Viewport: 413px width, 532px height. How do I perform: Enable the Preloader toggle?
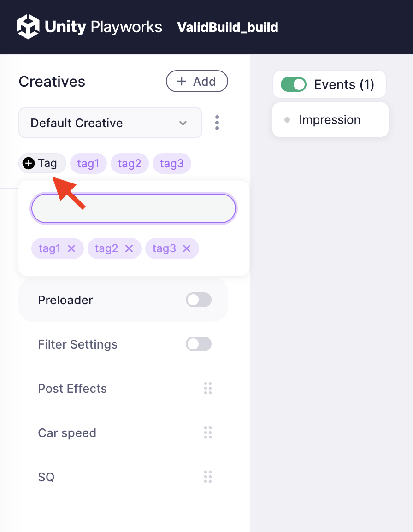199,300
